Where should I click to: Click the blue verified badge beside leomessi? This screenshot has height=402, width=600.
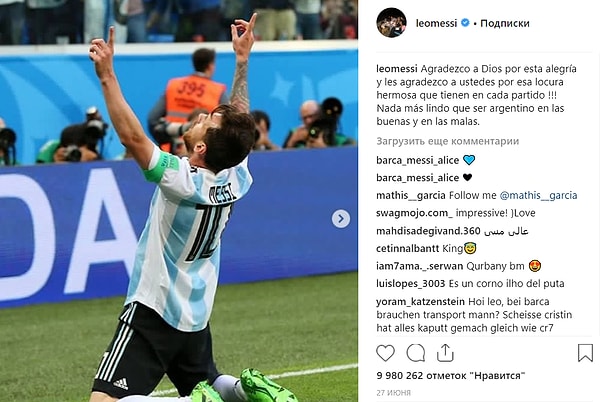(465, 23)
